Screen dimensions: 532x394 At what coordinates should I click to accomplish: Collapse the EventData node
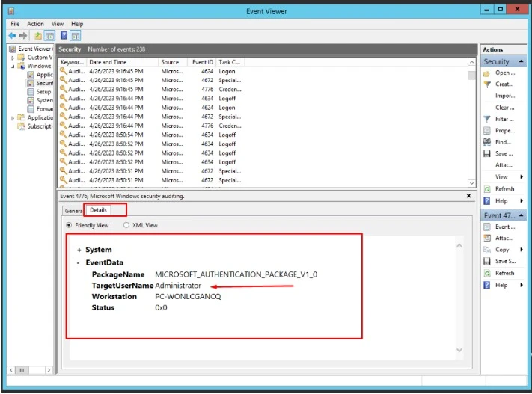click(x=79, y=263)
